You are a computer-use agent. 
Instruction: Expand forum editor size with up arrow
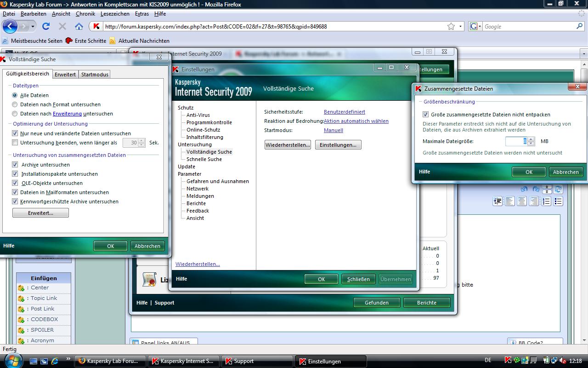(x=547, y=187)
